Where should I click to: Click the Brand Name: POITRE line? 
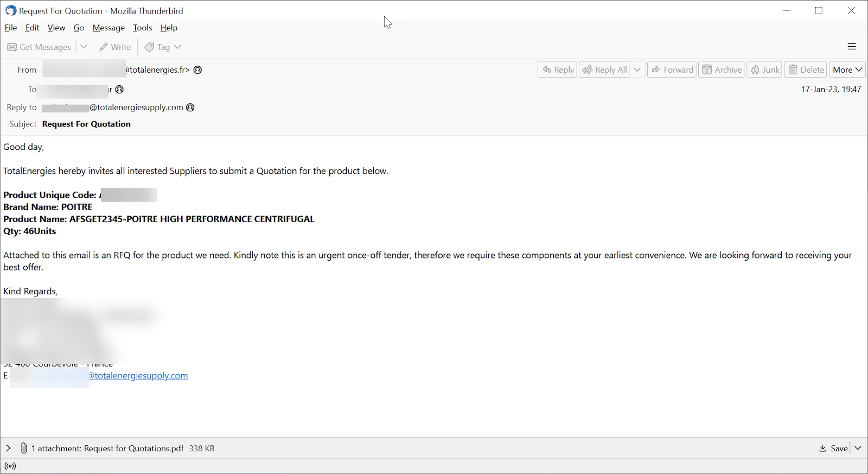(x=48, y=207)
